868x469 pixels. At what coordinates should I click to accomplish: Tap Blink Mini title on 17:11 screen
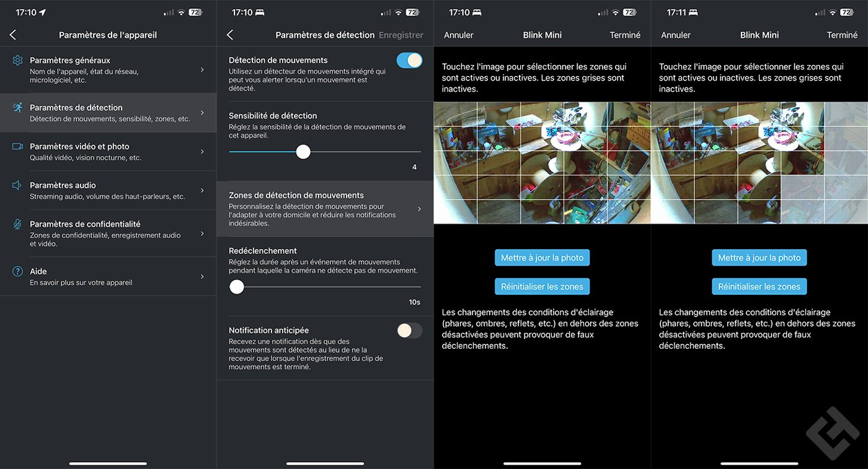click(759, 35)
